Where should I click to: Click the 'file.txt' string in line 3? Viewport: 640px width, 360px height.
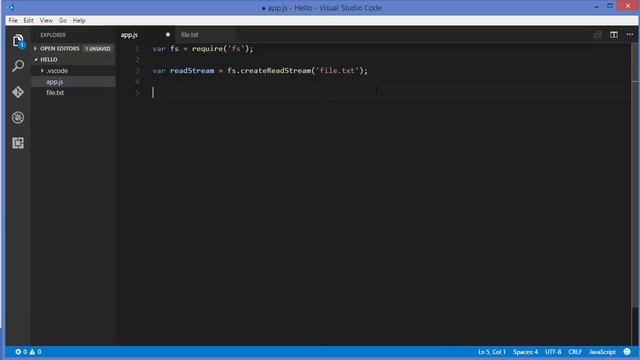337,71
